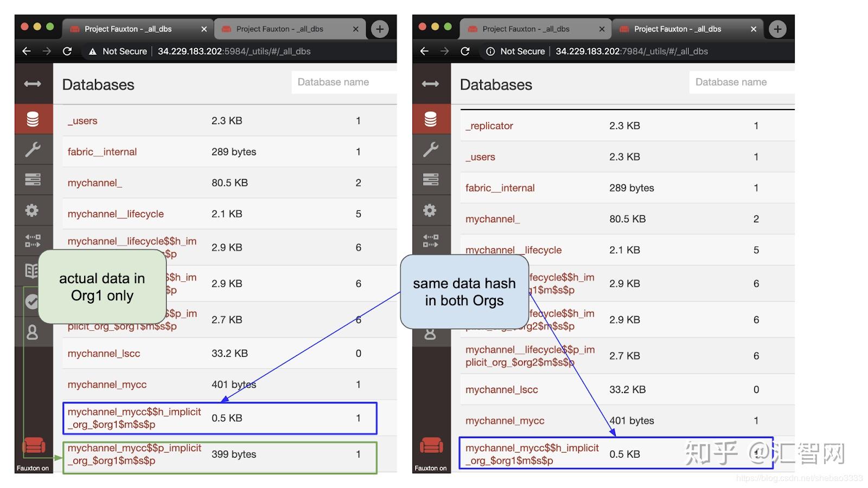Open a new tab in the right browser window

777,29
